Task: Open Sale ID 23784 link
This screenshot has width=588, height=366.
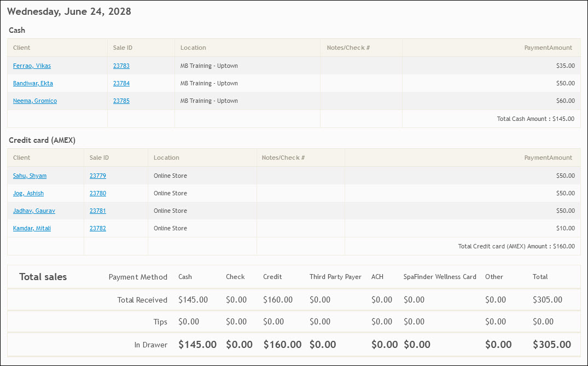Action: (121, 83)
